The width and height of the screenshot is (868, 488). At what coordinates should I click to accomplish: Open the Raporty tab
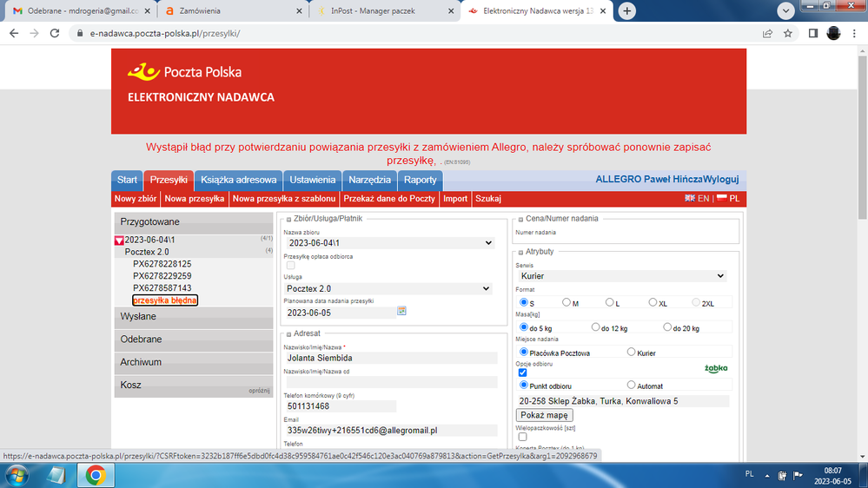[421, 180]
